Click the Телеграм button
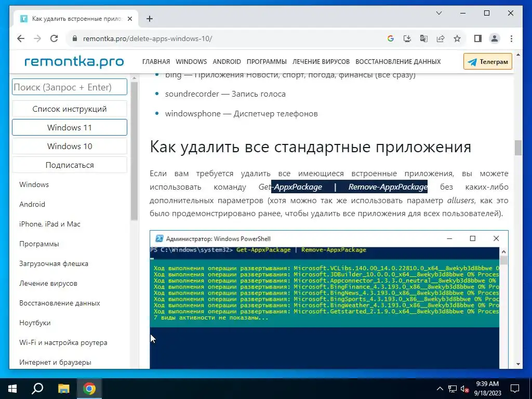This screenshot has height=399, width=532. pos(487,62)
